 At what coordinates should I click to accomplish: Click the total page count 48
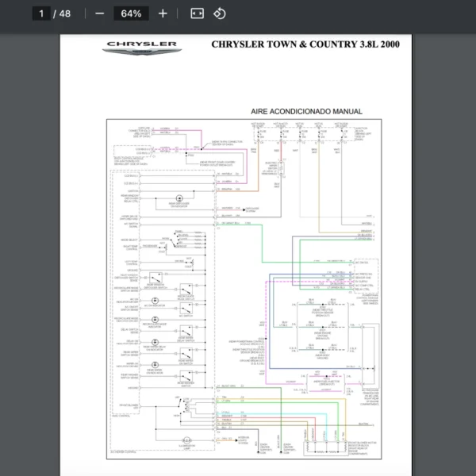(64, 13)
